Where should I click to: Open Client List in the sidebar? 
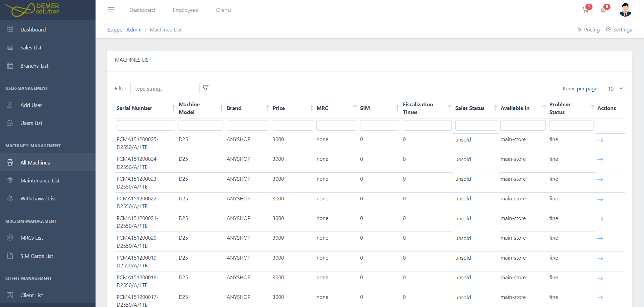pos(48,295)
